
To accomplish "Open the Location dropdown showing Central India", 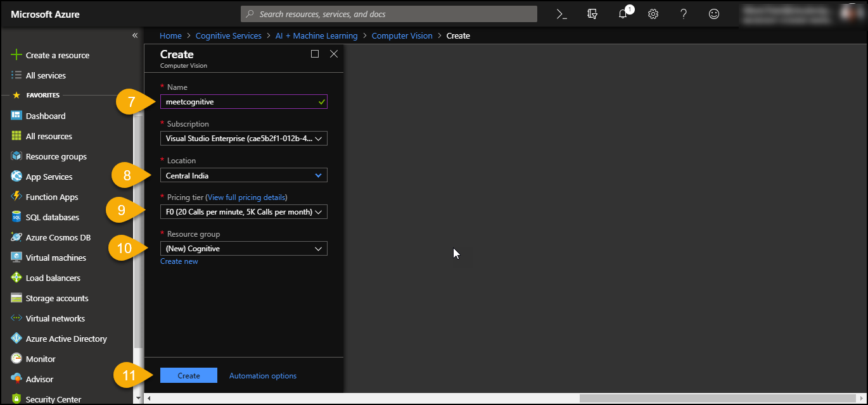I will [x=244, y=175].
